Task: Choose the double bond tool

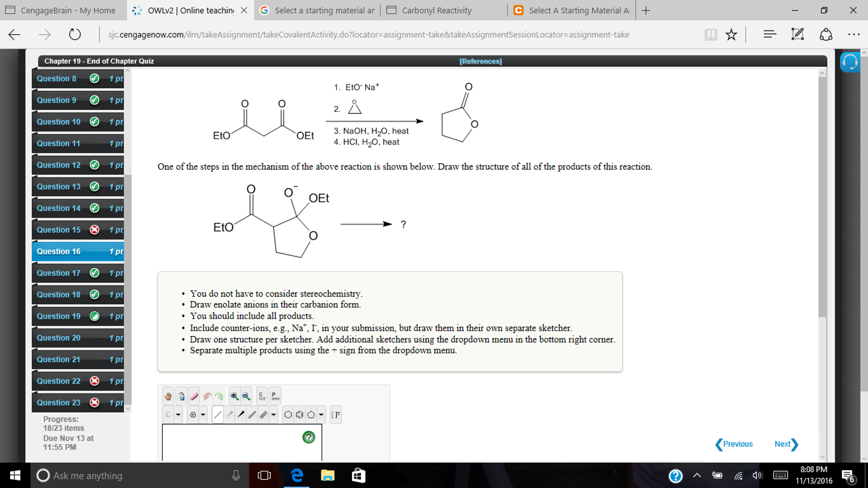Action: (x=252, y=415)
